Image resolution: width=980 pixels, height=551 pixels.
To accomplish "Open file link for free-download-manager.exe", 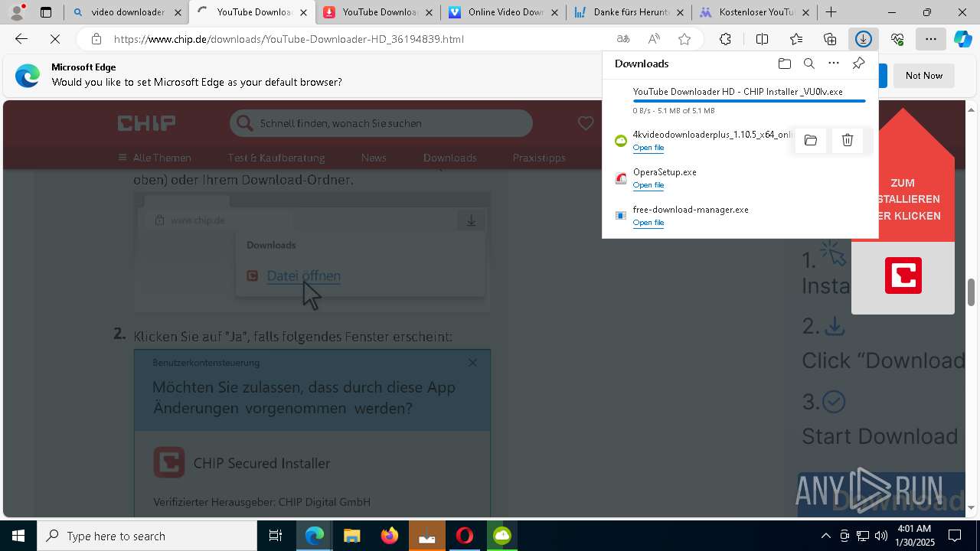I will coord(648,223).
